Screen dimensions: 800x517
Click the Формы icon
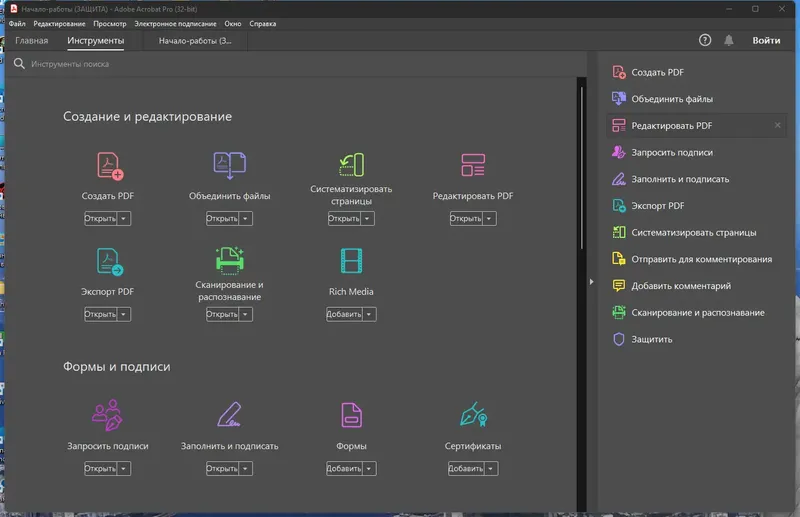point(352,414)
